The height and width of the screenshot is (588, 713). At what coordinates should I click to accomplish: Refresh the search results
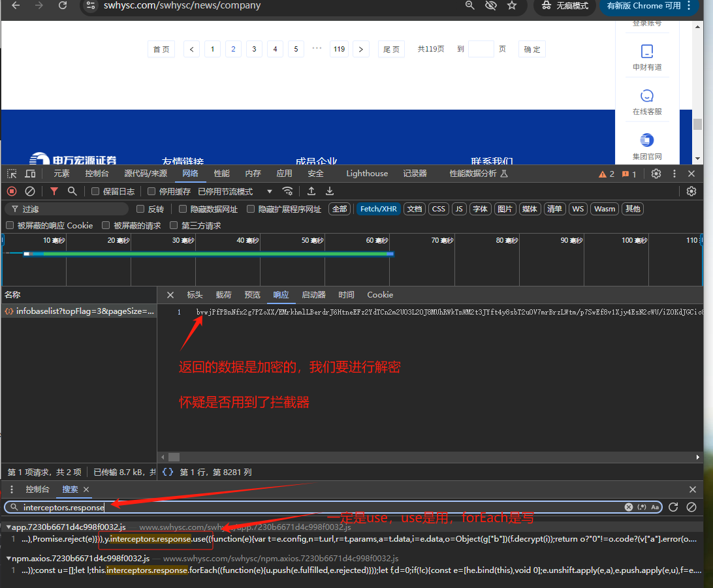click(x=673, y=507)
